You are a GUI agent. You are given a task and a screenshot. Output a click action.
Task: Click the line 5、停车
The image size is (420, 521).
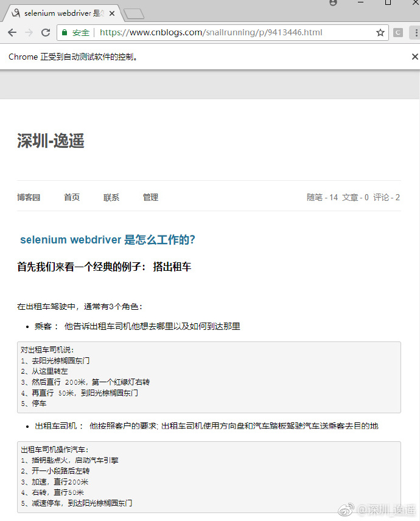(x=33, y=404)
